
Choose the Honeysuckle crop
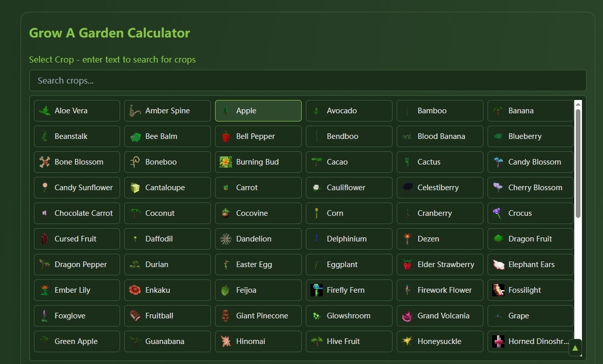439,341
